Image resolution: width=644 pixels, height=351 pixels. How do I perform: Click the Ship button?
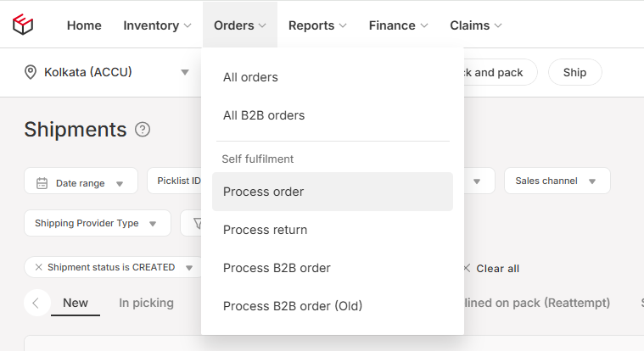pyautogui.click(x=575, y=72)
